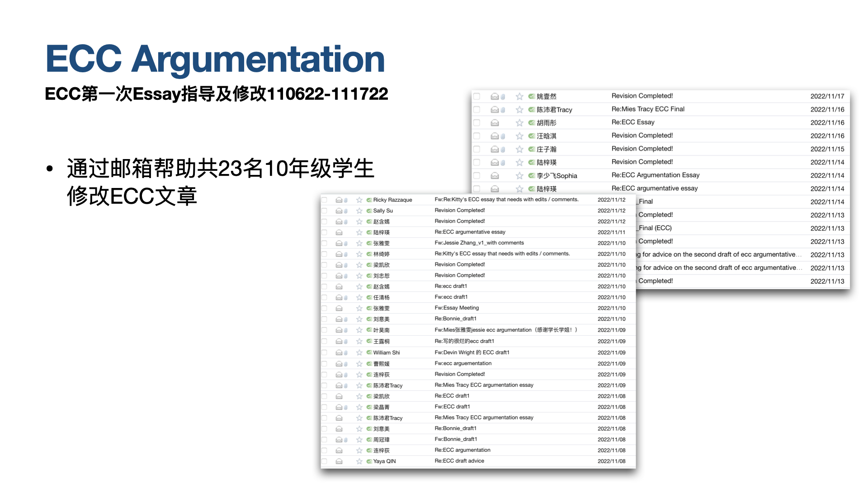
Task: Open "Fw:Devin Wright 的 ECC draft1" message
Action: coord(472,352)
